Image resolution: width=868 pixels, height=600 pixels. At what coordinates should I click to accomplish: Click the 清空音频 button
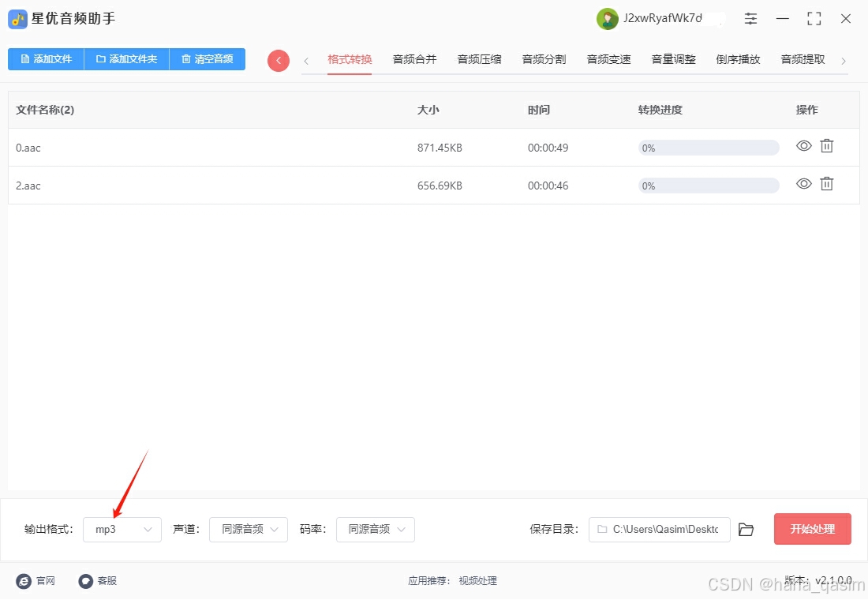[x=207, y=58]
